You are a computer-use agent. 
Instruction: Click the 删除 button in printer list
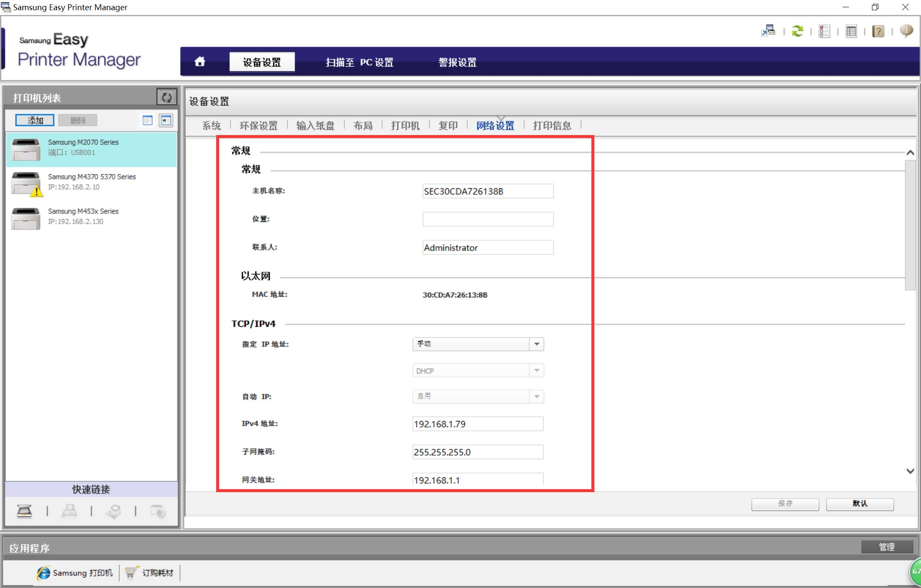78,121
